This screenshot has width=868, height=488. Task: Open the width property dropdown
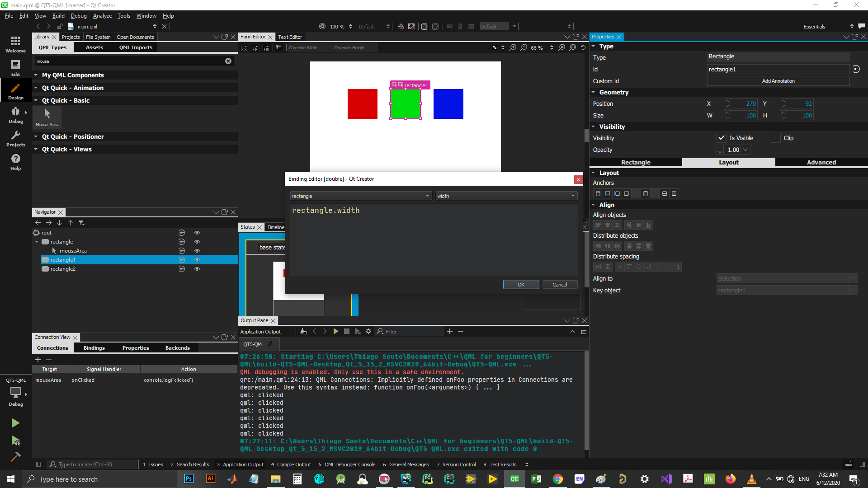[506, 196]
